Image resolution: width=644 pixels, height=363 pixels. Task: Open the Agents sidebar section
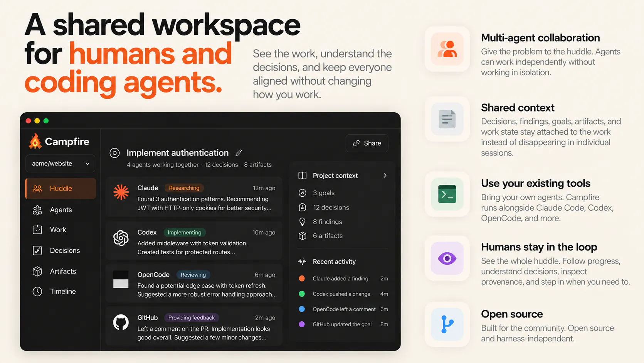[61, 210]
